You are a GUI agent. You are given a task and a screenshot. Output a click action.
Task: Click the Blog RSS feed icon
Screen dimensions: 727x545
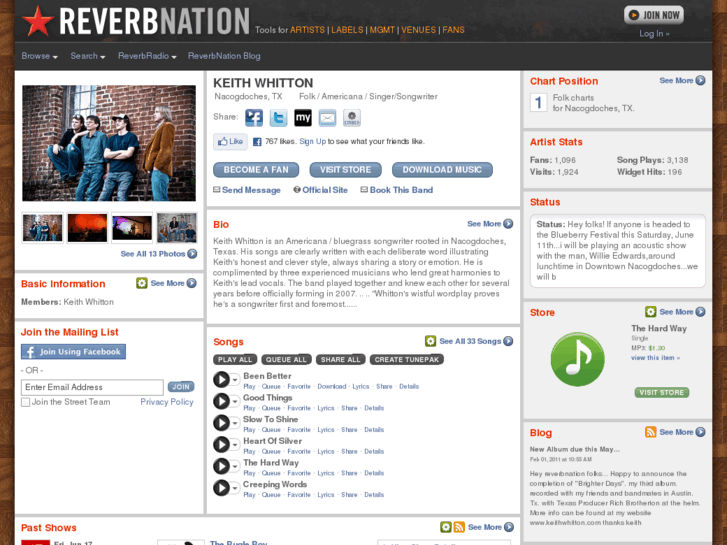click(x=650, y=432)
